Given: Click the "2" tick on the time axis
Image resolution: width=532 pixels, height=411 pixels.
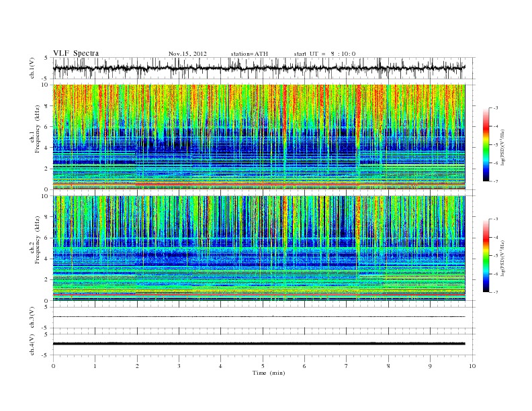Looking at the screenshot, I should (x=137, y=366).
